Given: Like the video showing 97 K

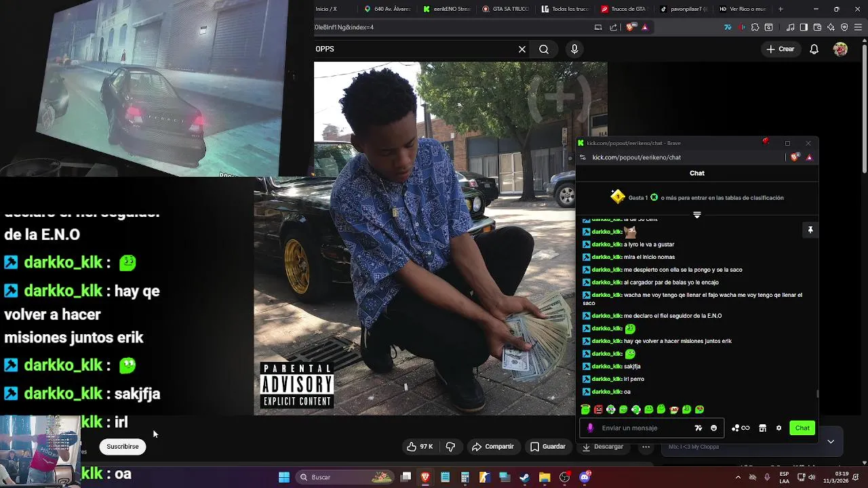Looking at the screenshot, I should pos(420,447).
